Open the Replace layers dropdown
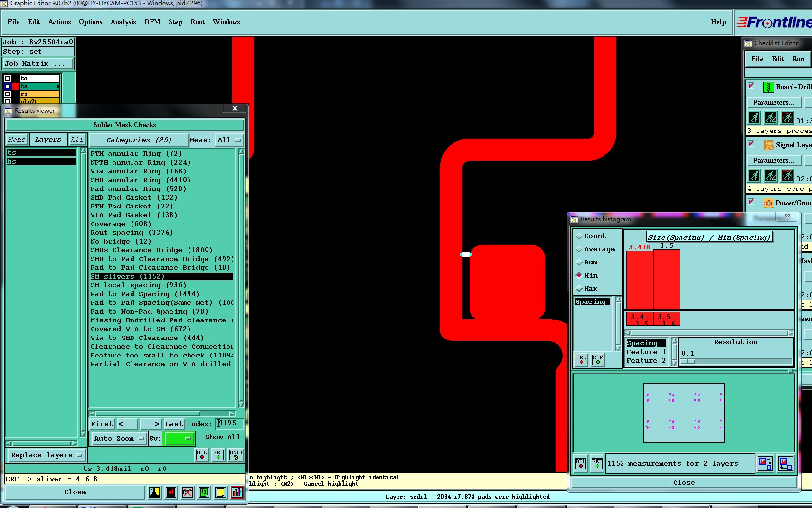Viewport: 812px width, 508px height. click(x=46, y=455)
